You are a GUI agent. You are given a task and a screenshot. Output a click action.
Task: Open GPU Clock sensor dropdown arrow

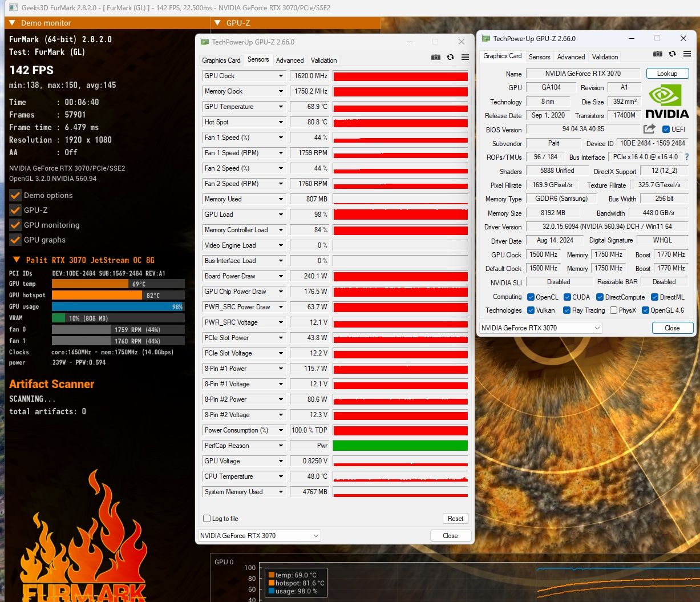281,76
